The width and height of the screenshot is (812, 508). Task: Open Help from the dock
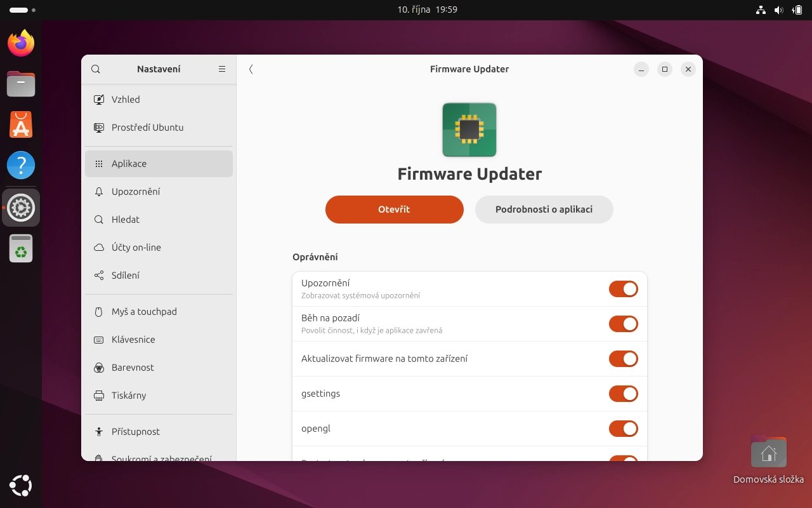[x=21, y=166]
